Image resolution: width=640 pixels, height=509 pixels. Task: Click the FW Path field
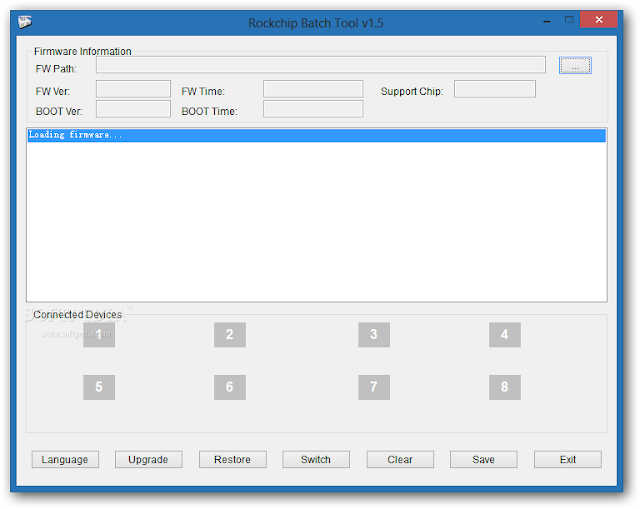click(x=321, y=64)
